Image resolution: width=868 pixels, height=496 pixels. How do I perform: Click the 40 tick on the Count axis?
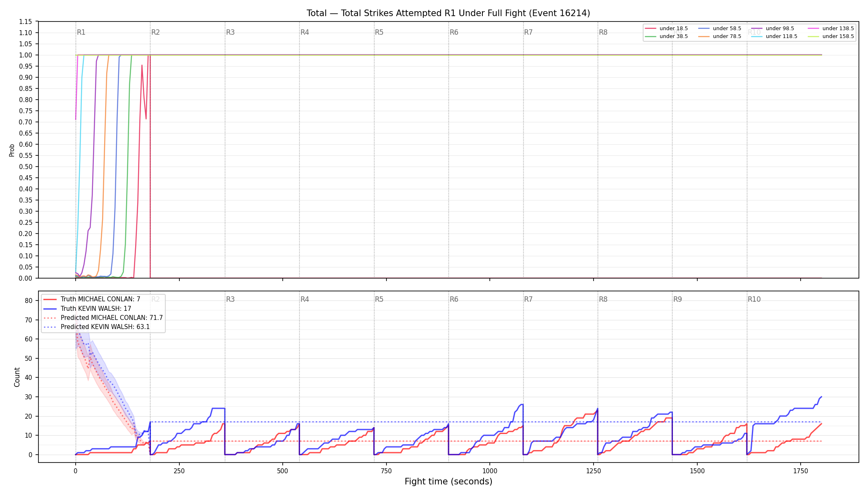pos(29,377)
